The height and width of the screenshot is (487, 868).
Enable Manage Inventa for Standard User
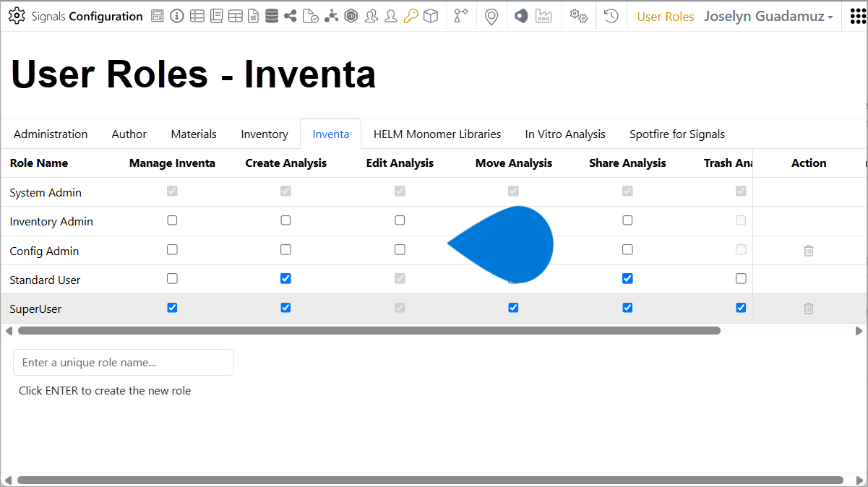coord(172,278)
